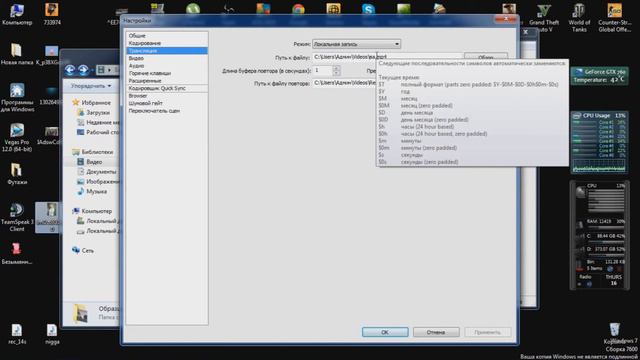Screen dimensions: 640x360
Task: Open the Футажи desktop folder
Action: point(17,173)
